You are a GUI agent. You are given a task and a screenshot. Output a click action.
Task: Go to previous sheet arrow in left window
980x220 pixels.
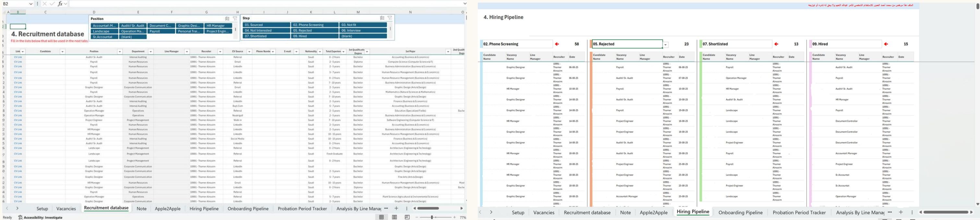7,208
